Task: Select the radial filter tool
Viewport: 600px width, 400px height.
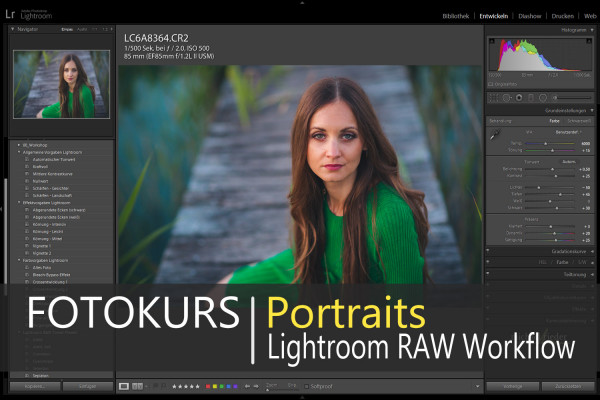Action: (x=543, y=98)
